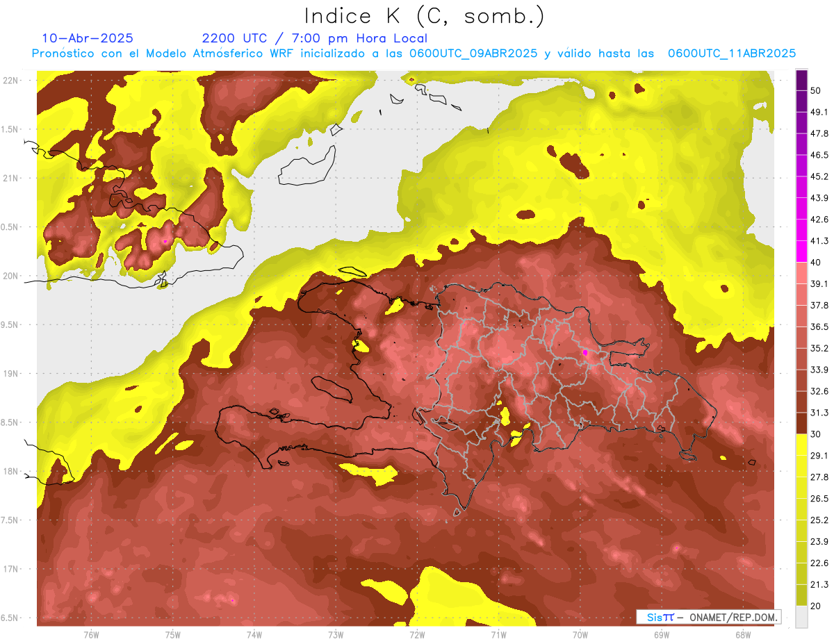Click legend value '45.2'
The width and height of the screenshot is (834, 644).
[819, 176]
